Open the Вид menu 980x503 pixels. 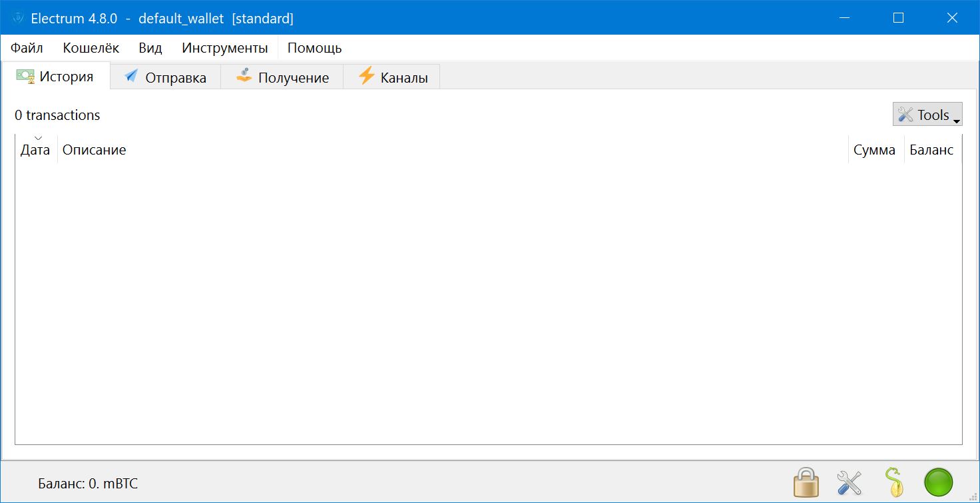[x=150, y=48]
